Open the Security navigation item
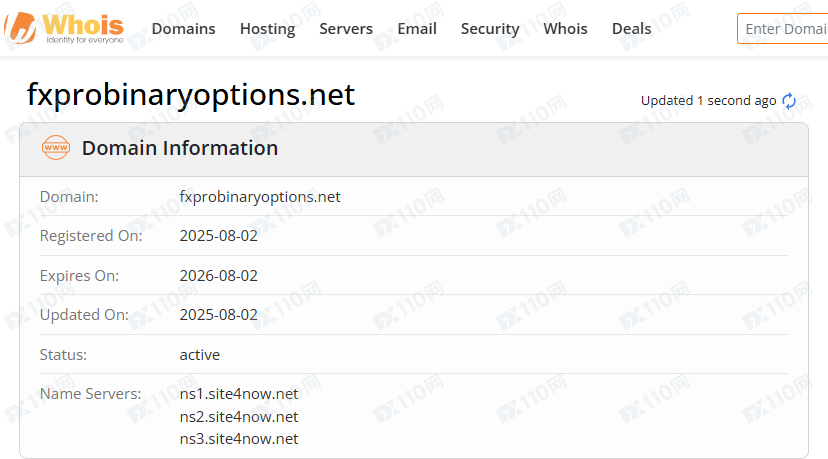The width and height of the screenshot is (828, 459). tap(490, 29)
